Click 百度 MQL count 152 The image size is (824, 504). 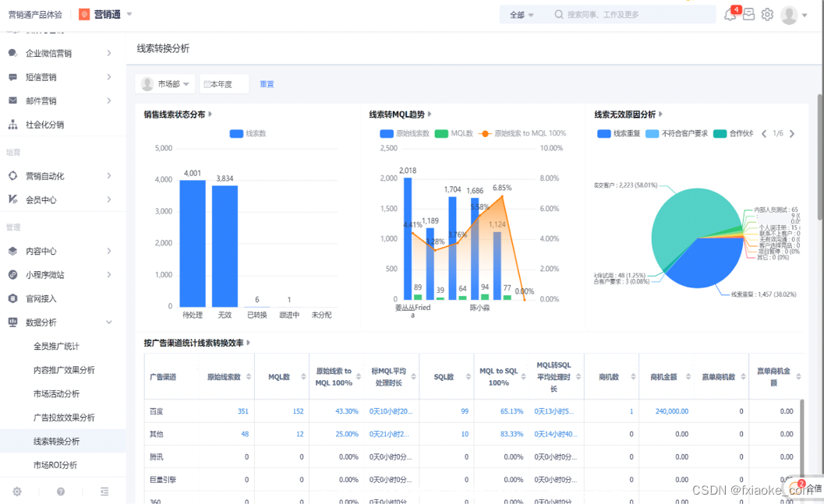298,411
